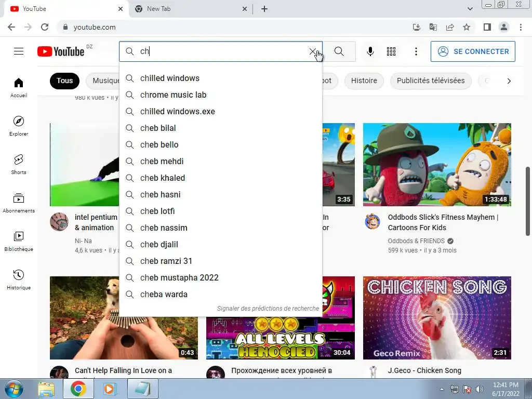Click the YouTube logo
This screenshot has width=532, height=399.
click(x=61, y=51)
